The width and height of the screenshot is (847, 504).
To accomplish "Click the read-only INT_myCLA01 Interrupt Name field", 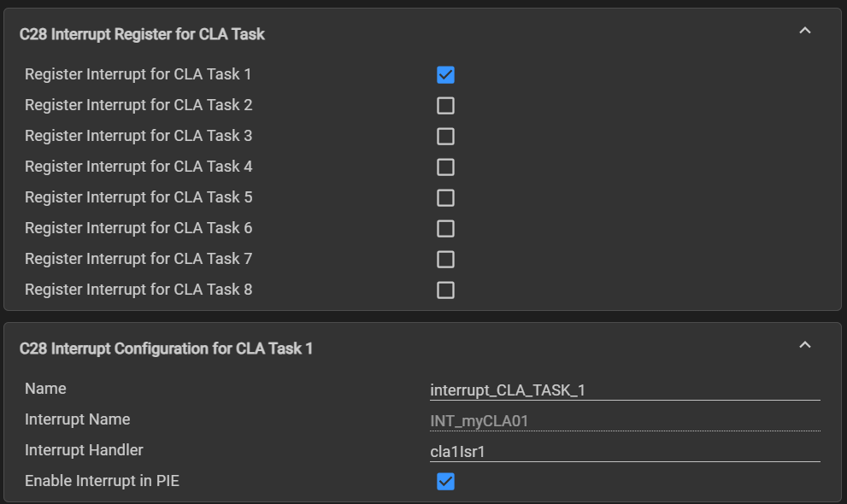I will coord(624,421).
